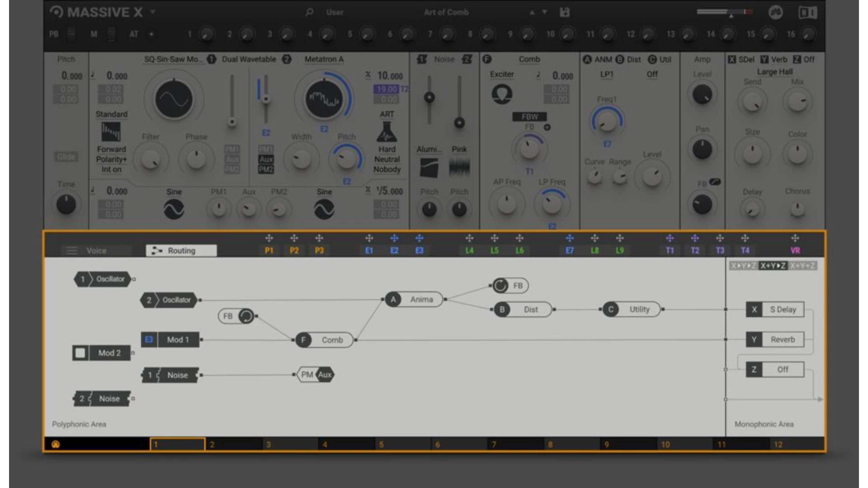Click the NI logo icon in the header

click(x=808, y=12)
